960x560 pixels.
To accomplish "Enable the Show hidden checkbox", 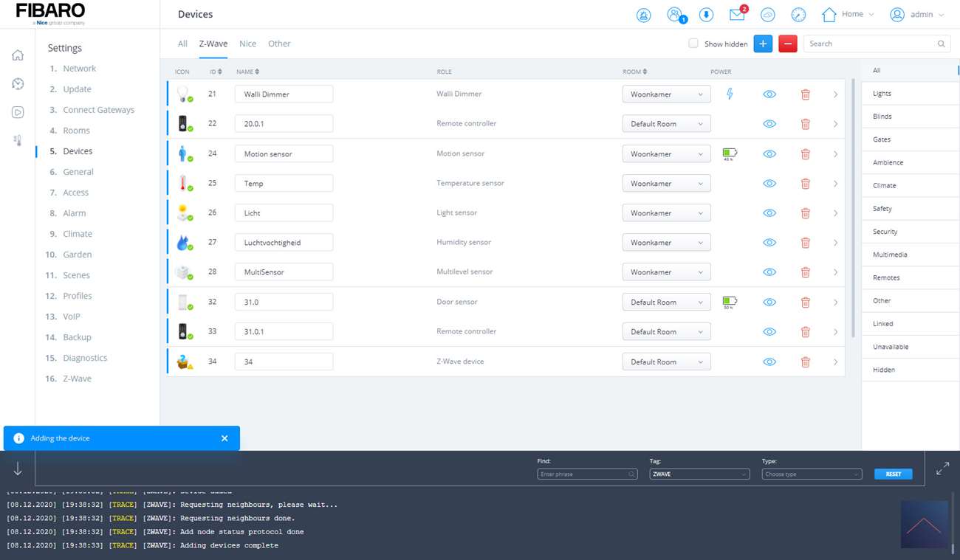I will pos(693,44).
